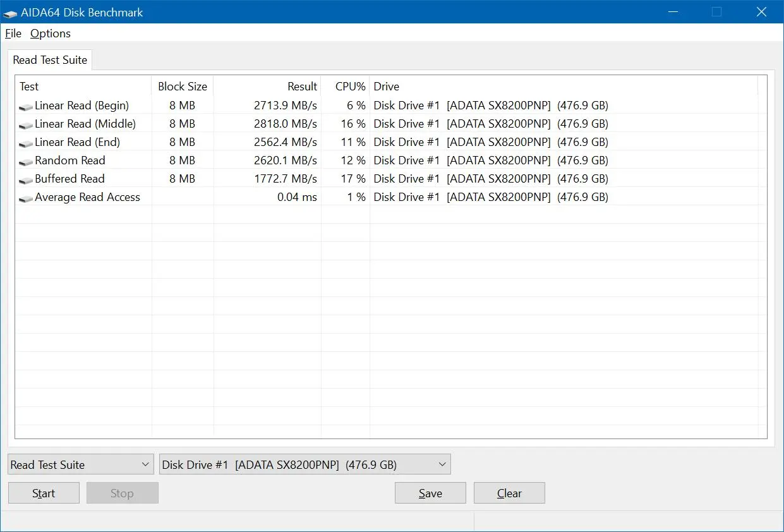Select the Average Read Access row label
784x532 pixels.
(88, 197)
